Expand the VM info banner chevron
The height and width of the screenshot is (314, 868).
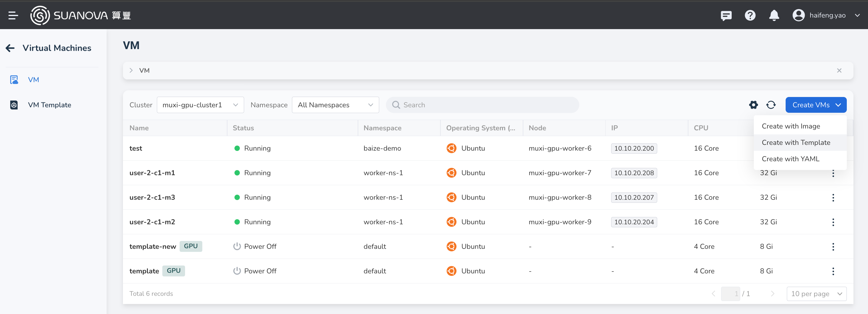[x=131, y=71]
